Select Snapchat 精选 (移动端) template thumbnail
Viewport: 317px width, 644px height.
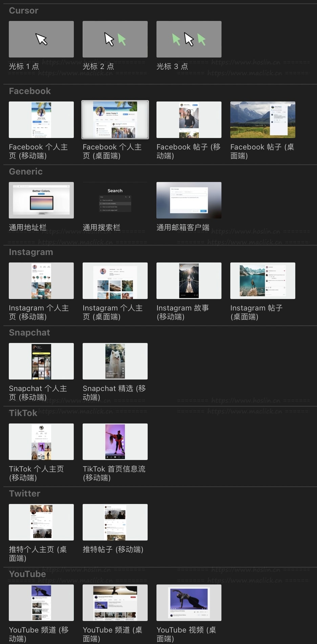click(x=115, y=361)
